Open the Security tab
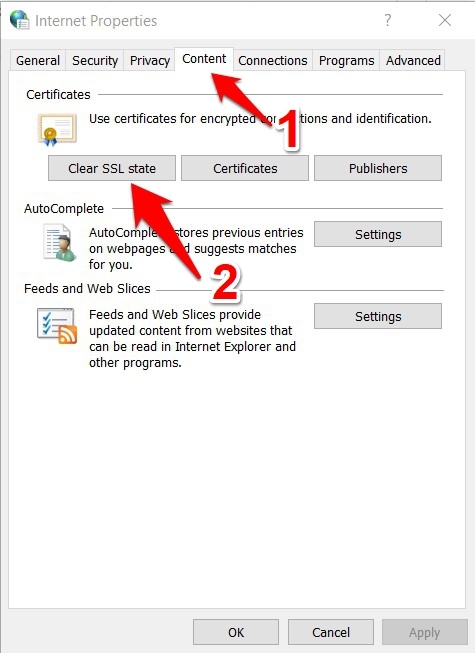 pyautogui.click(x=95, y=60)
